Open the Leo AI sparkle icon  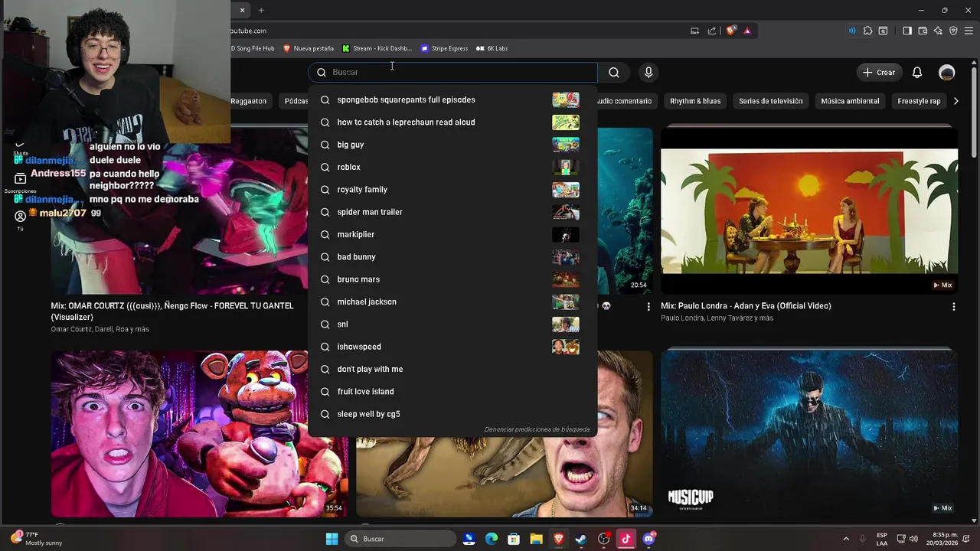pyautogui.click(x=938, y=31)
